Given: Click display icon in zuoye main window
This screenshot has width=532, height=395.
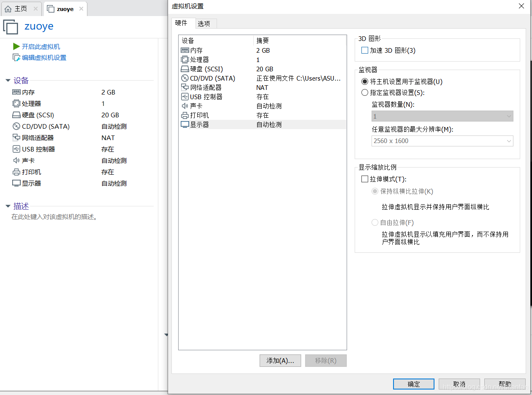Looking at the screenshot, I should (16, 183).
